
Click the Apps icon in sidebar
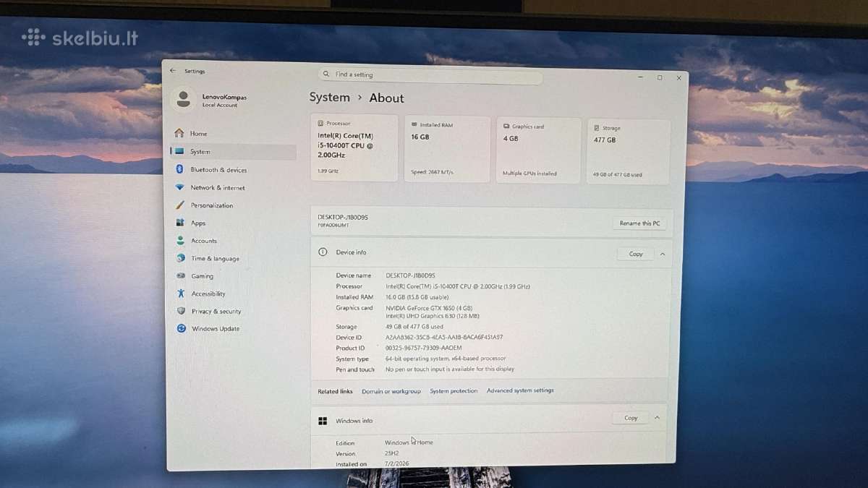tap(180, 223)
